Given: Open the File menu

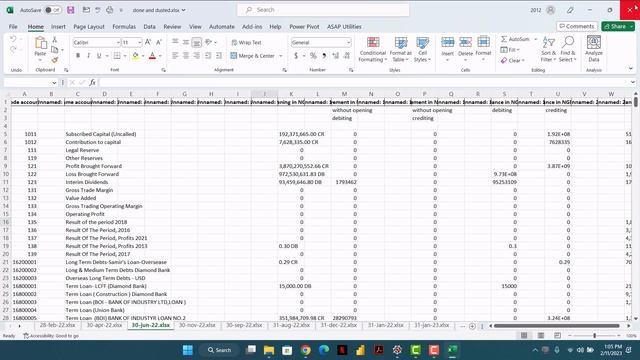Looking at the screenshot, I should click(13, 27).
